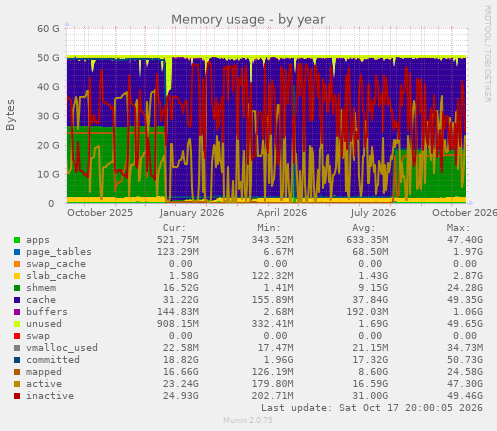Click the 'cache' legend label
497x431 pixels.
[x=41, y=300]
